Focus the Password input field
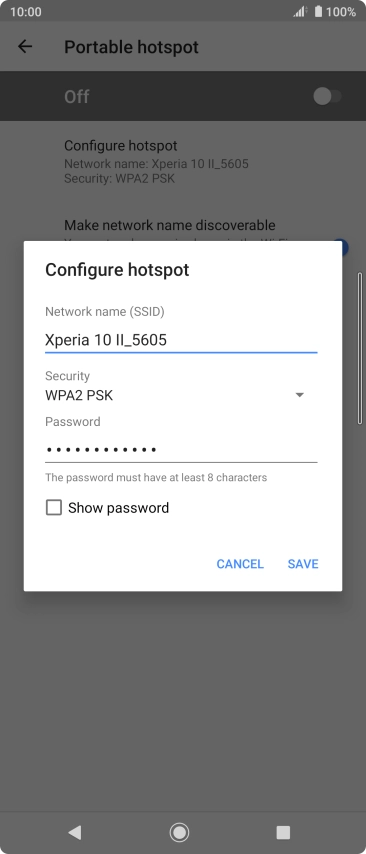 [181, 450]
